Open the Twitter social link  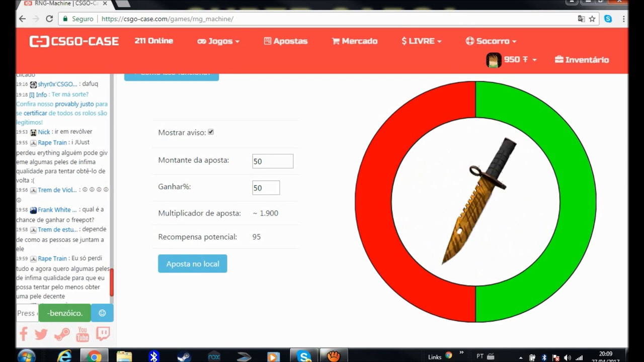41,334
